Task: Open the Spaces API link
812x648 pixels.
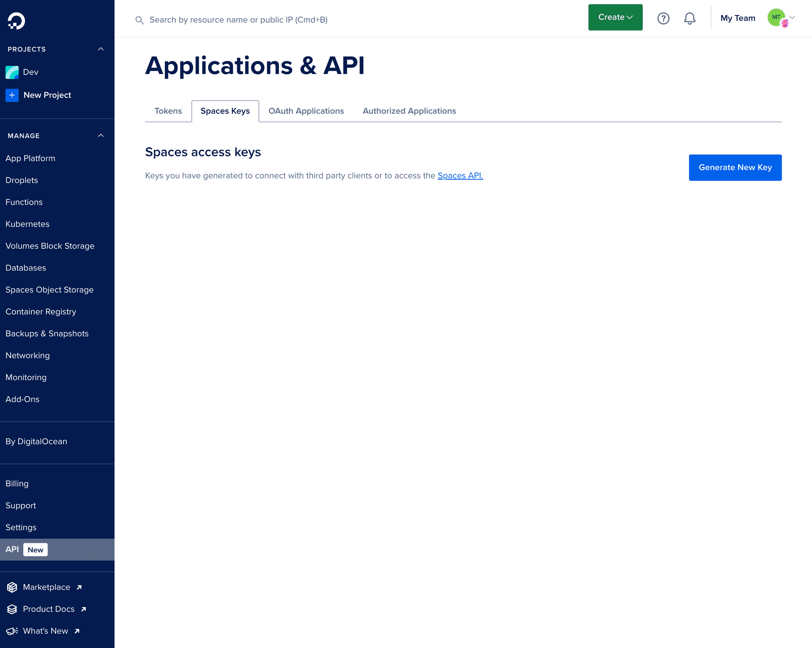Action: [x=460, y=175]
